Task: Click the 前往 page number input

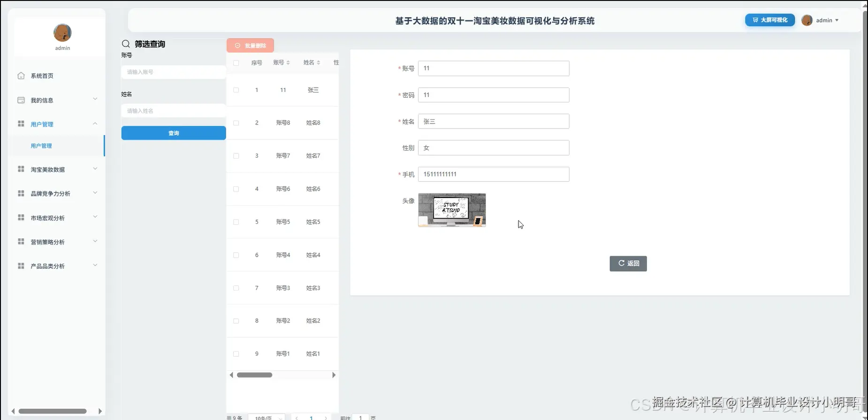Action: pyautogui.click(x=360, y=418)
